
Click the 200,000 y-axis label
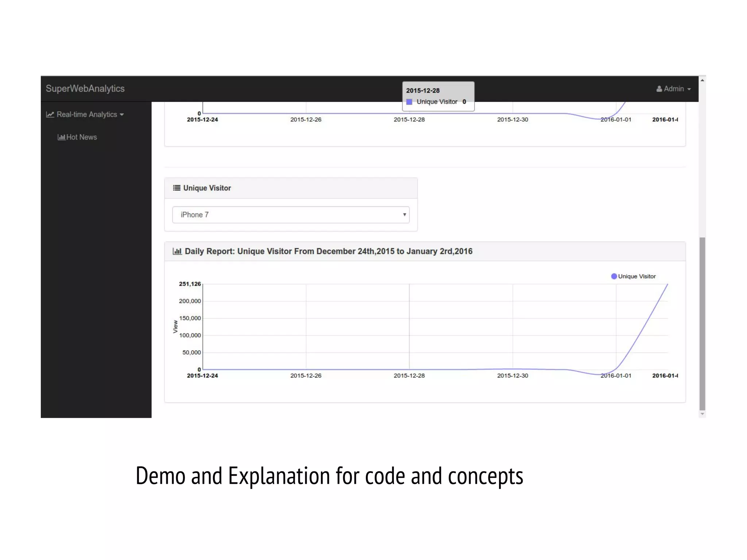coord(190,301)
